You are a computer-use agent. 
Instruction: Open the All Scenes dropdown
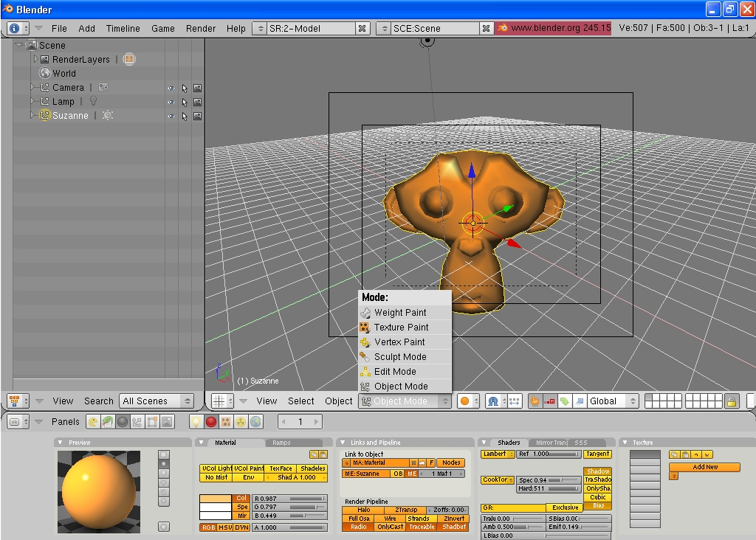157,401
